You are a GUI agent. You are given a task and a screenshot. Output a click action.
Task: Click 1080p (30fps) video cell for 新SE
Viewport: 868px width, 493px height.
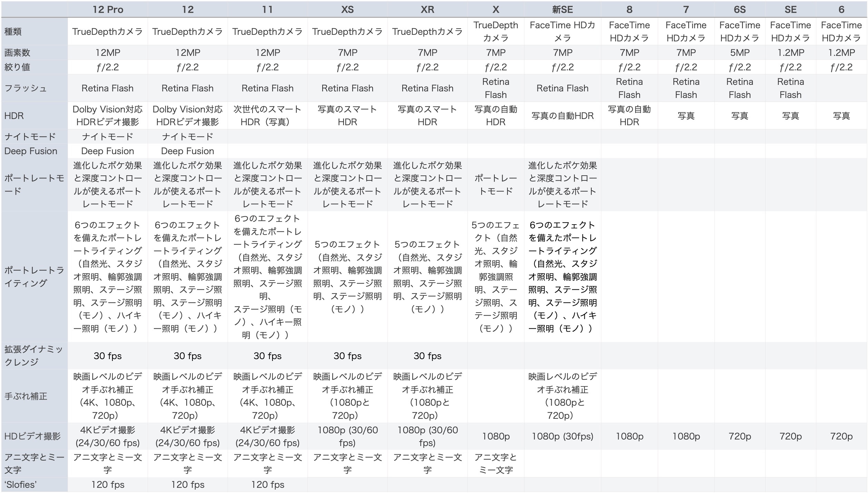pos(562,436)
